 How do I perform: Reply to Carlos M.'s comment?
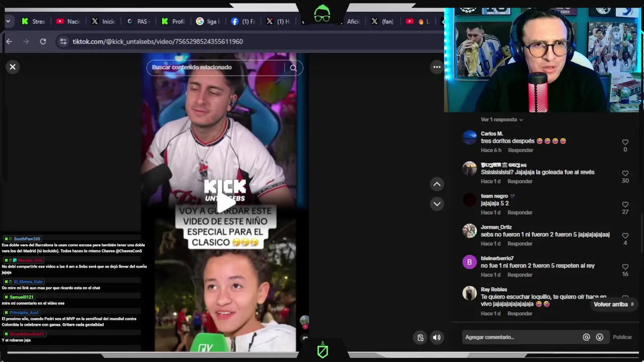click(520, 150)
